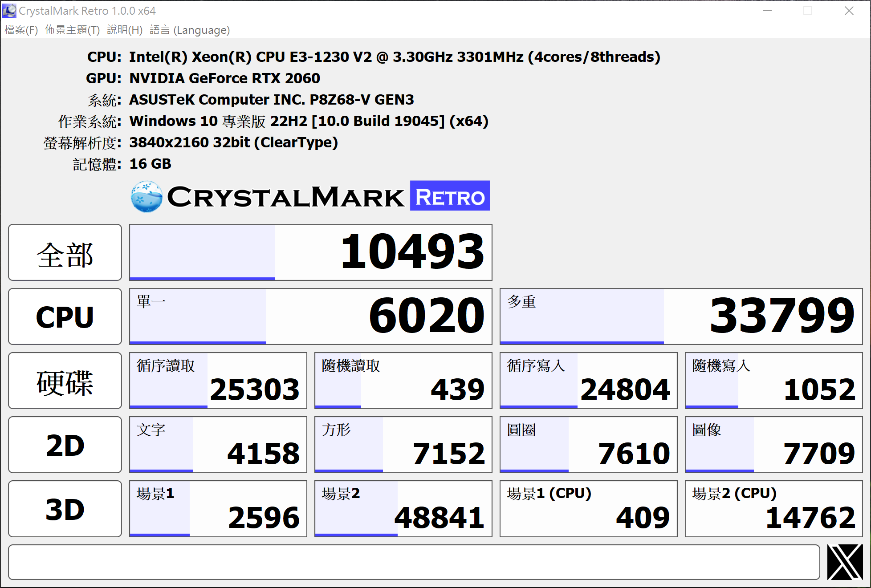
Task: Run all benchmarks with 全部 button
Action: point(65,252)
